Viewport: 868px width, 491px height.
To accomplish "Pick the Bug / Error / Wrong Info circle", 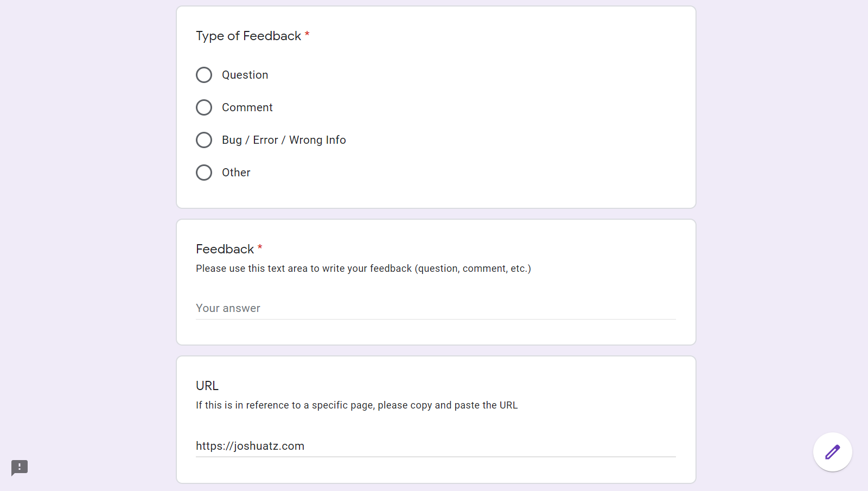I will pyautogui.click(x=204, y=140).
